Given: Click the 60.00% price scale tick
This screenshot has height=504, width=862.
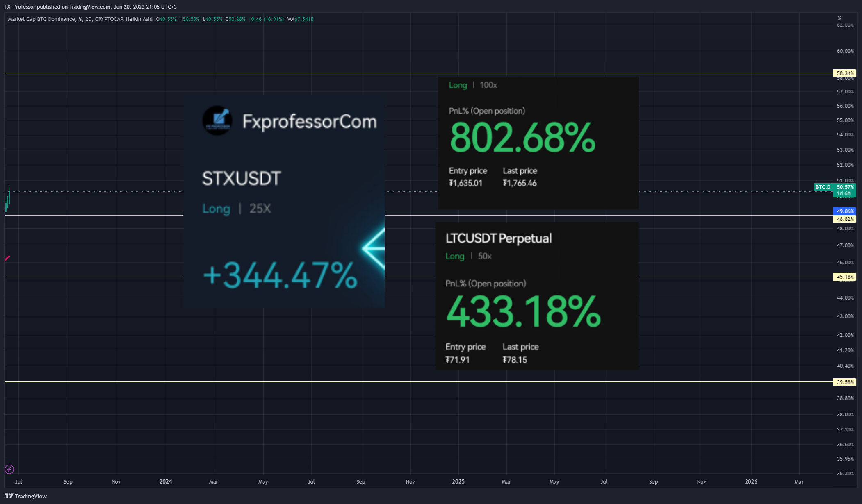Looking at the screenshot, I should (x=845, y=51).
